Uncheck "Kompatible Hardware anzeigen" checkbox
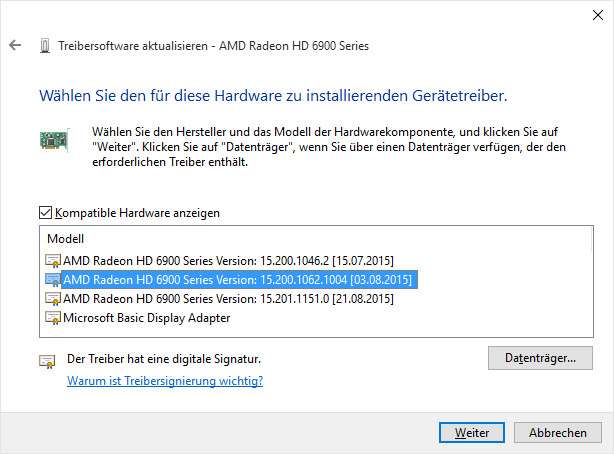 tap(46, 213)
